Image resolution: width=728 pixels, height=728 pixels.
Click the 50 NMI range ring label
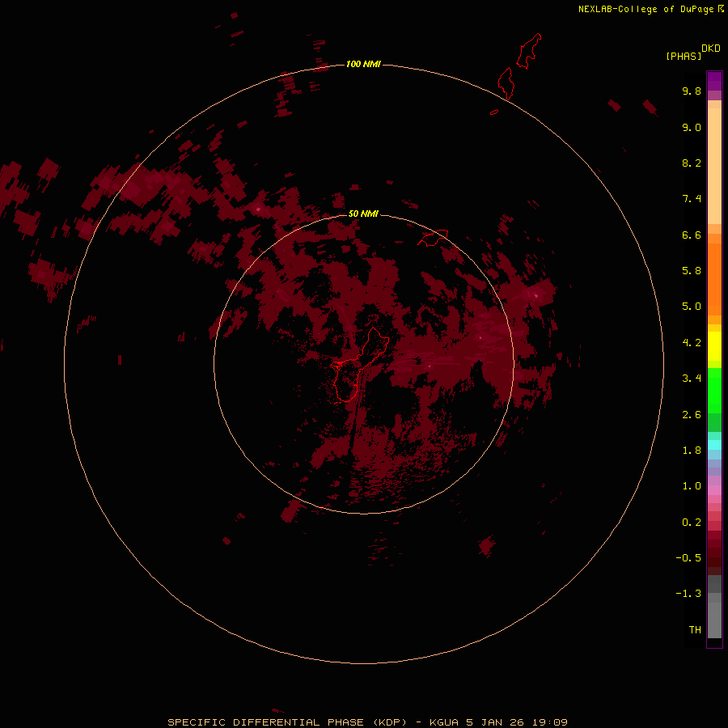363,214
